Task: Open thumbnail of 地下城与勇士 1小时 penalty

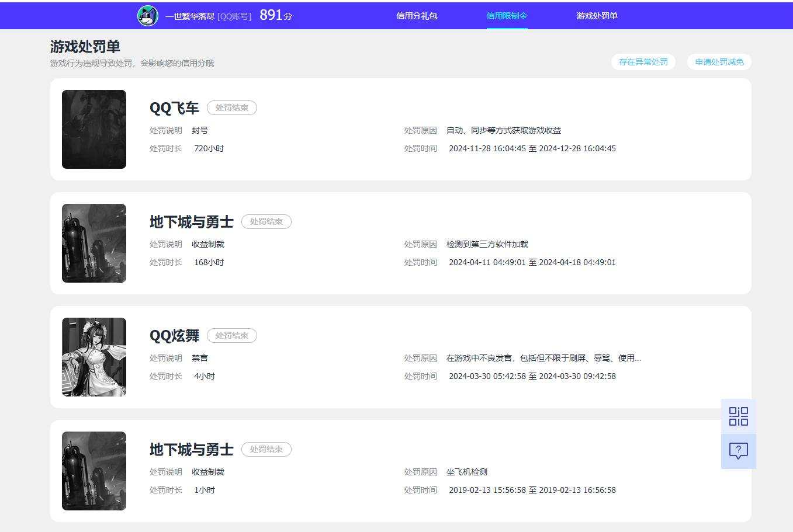Action: pos(94,471)
